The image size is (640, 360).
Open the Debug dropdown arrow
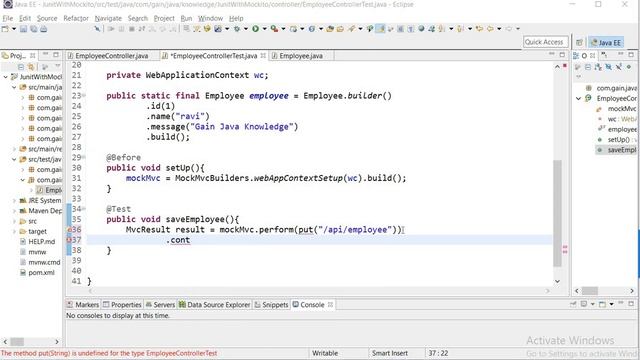[245, 29]
